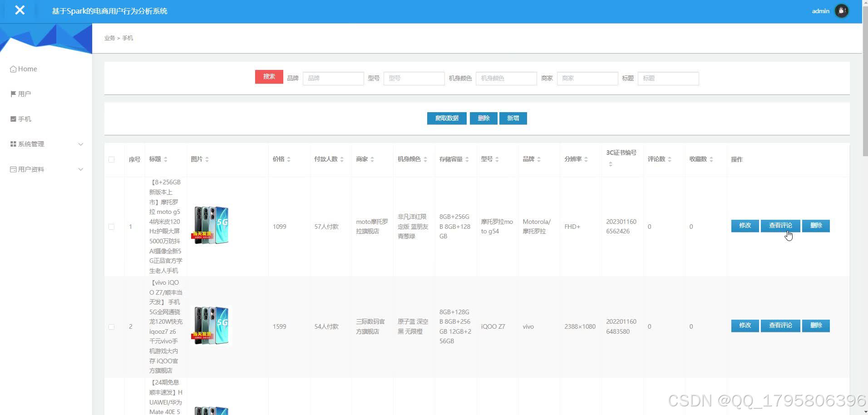
Task: Click 删除 for the Motorola row
Action: [x=816, y=226]
